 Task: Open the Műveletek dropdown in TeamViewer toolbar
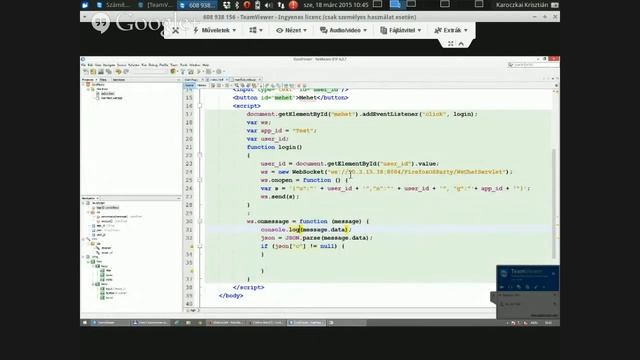[x=214, y=30]
